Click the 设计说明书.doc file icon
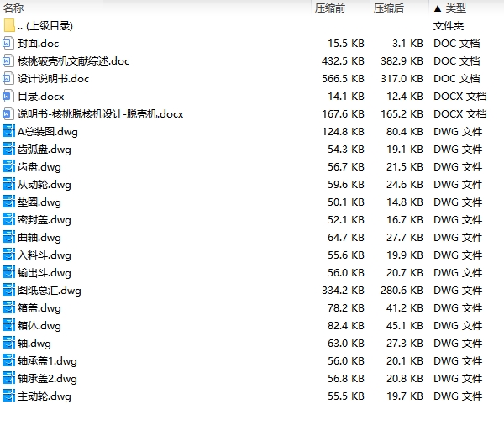Screen dimensions: 504x441 click(x=8, y=78)
